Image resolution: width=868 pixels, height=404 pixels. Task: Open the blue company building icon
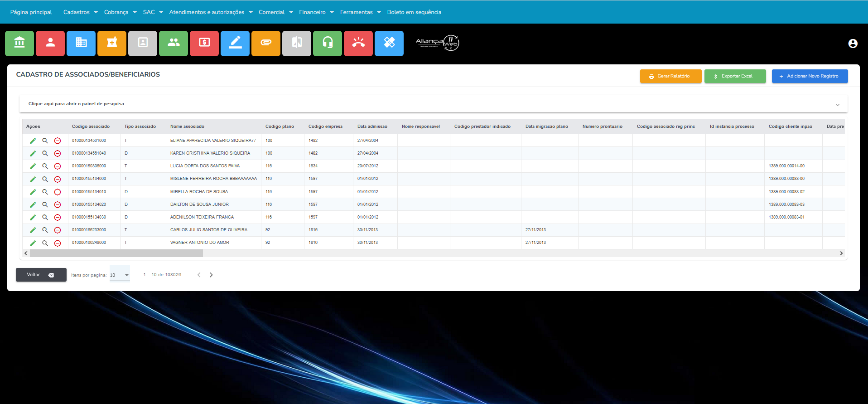[x=81, y=43]
